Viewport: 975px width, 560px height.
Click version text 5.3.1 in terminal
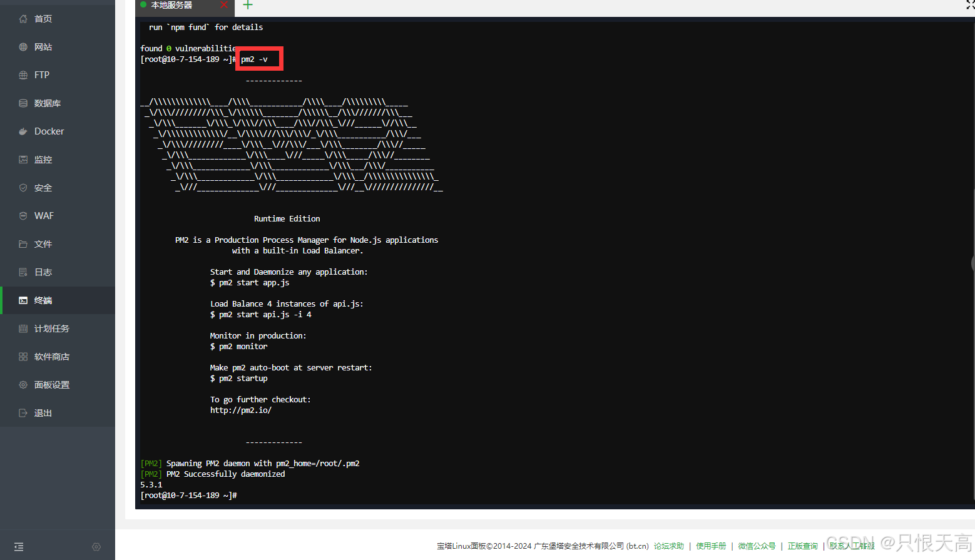coord(151,485)
